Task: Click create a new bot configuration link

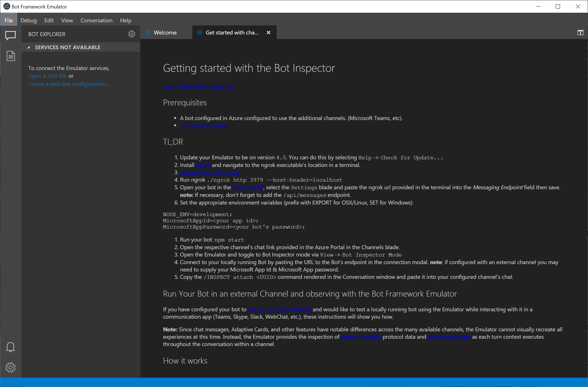Action: click(x=67, y=84)
